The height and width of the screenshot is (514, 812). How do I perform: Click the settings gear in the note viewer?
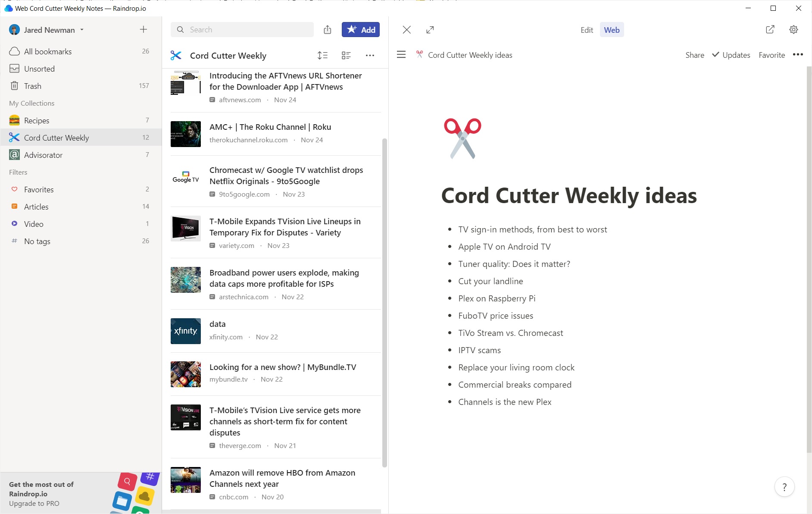(794, 29)
